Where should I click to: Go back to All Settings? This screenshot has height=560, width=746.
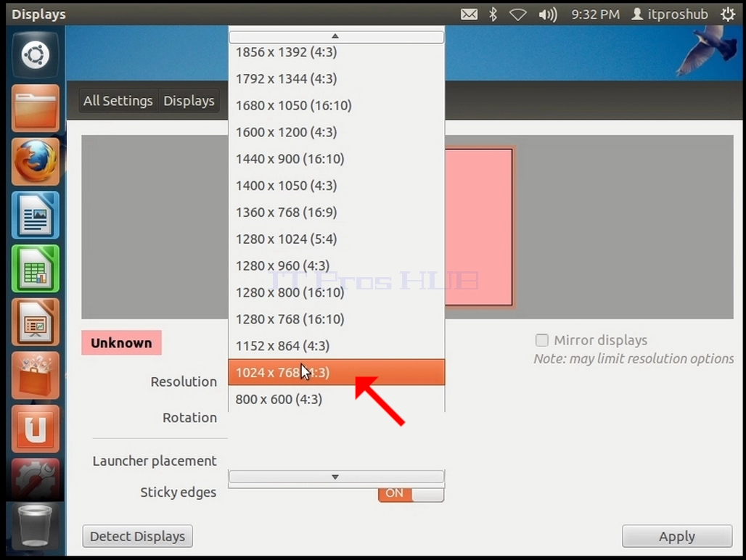(x=118, y=101)
